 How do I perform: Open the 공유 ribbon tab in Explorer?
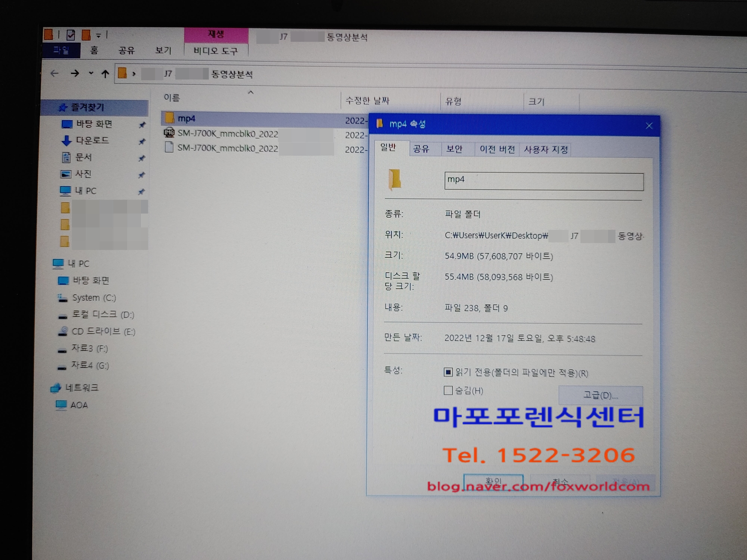(127, 51)
